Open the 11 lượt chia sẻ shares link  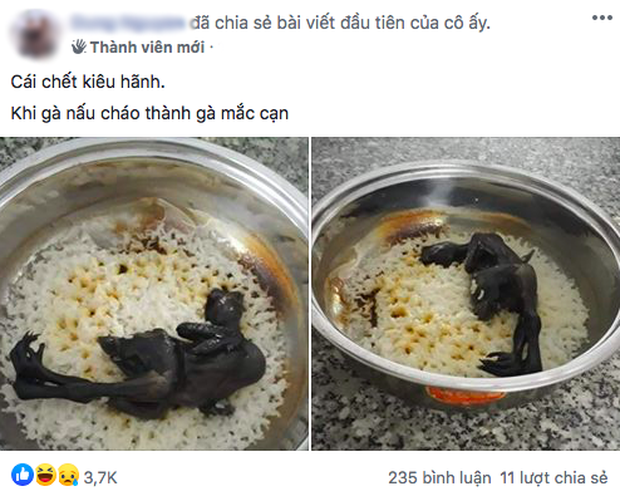(x=554, y=478)
